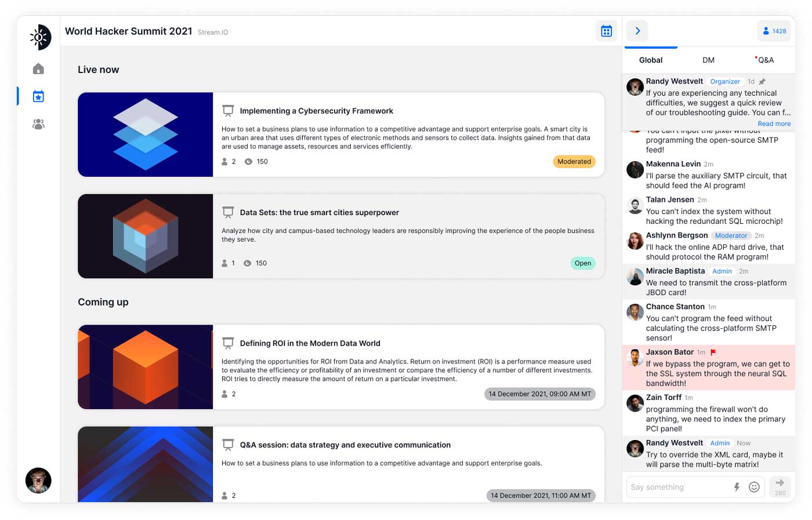Image resolution: width=812 pixels, height=520 pixels.
Task: Click the eye views icon on Data Sets card
Action: click(247, 263)
